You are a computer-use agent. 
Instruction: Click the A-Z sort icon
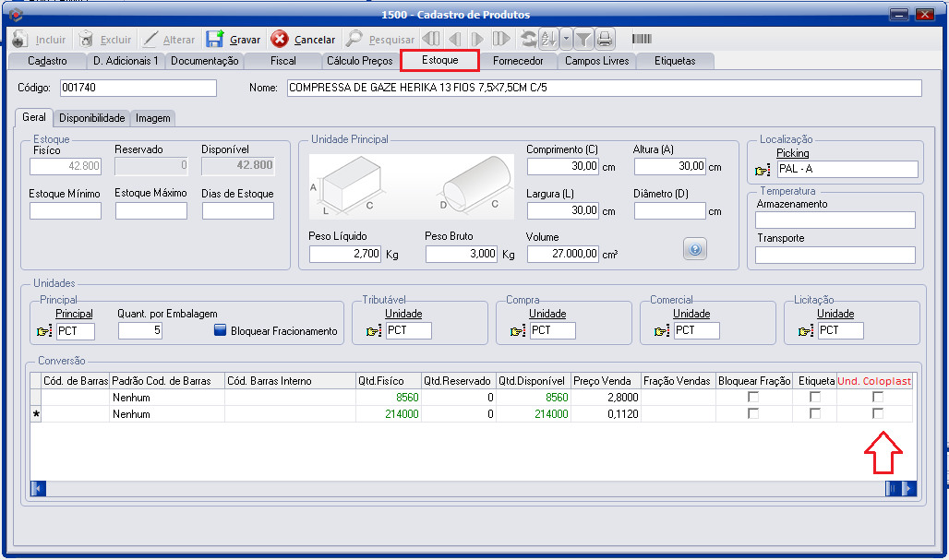(547, 40)
